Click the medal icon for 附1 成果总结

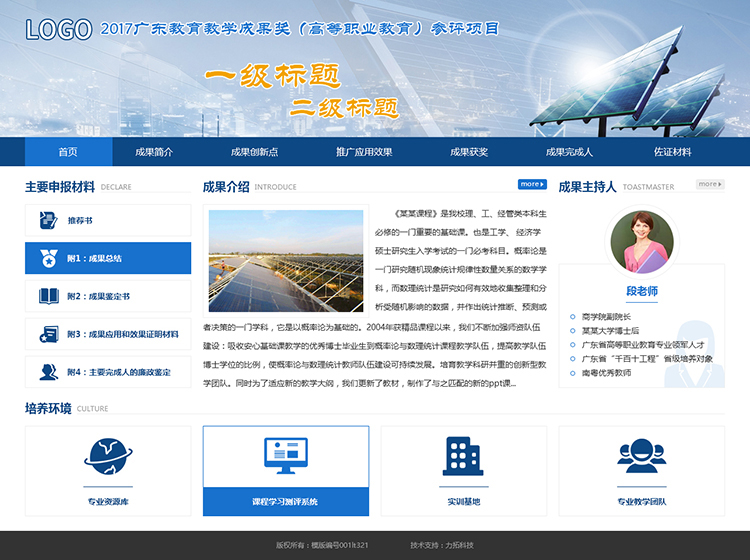(x=48, y=258)
